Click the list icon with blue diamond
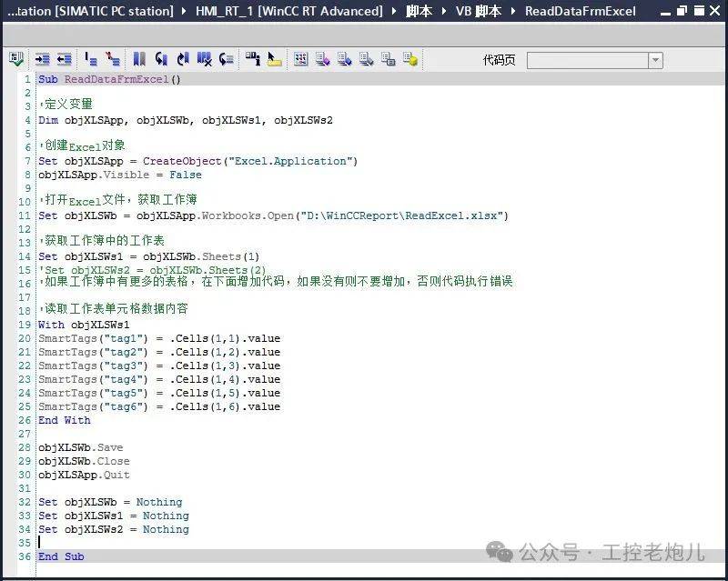Image resolution: width=728 pixels, height=581 pixels. tap(345, 59)
